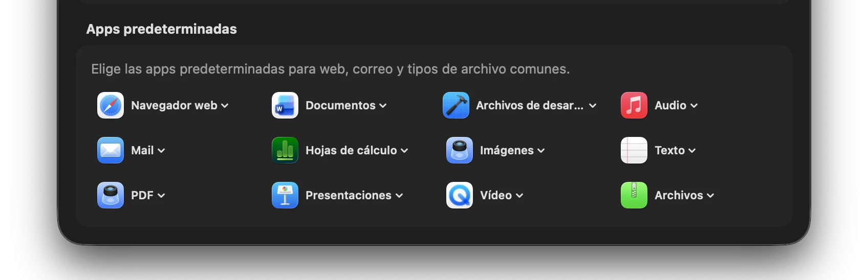Screen dimensions: 868x280
Task: Click the Safari icon for Navegador web
Action: coord(111,105)
